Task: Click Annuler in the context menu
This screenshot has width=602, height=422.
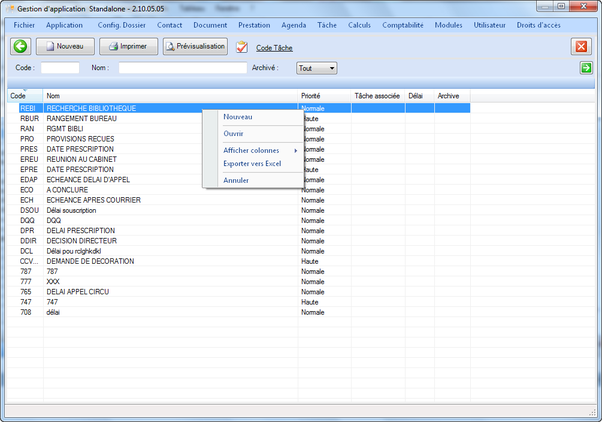Action: tap(236, 180)
